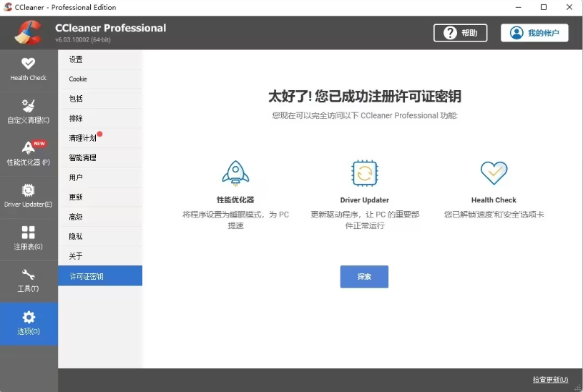This screenshot has width=583, height=392.
Task: Maximize the CCleaner window
Action: 544,7
